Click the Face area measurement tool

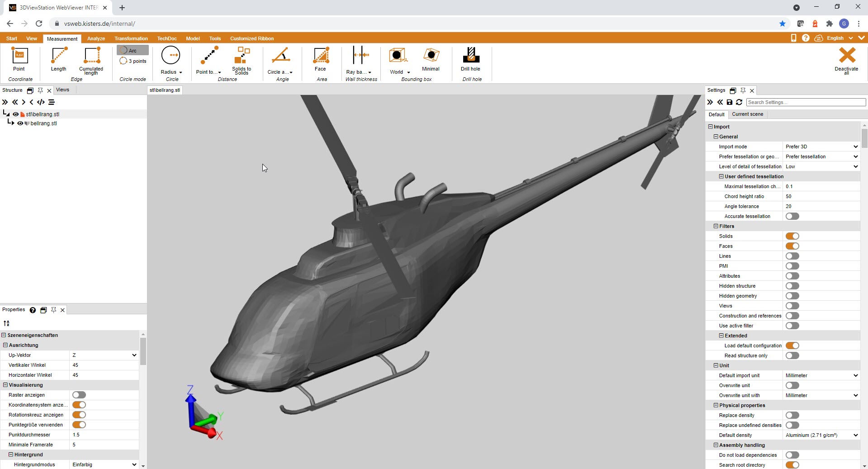coord(320,59)
